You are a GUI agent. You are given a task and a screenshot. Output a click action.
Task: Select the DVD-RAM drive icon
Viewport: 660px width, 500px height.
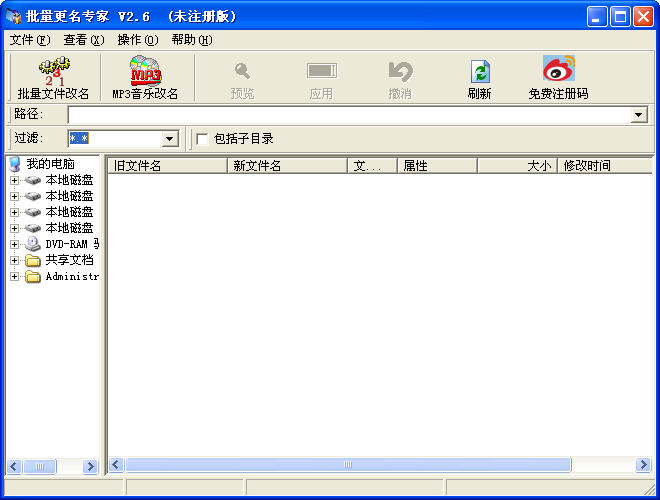[32, 244]
